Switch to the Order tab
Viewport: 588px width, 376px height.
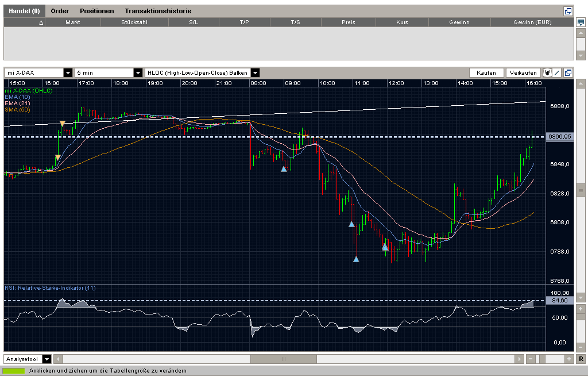(x=60, y=11)
